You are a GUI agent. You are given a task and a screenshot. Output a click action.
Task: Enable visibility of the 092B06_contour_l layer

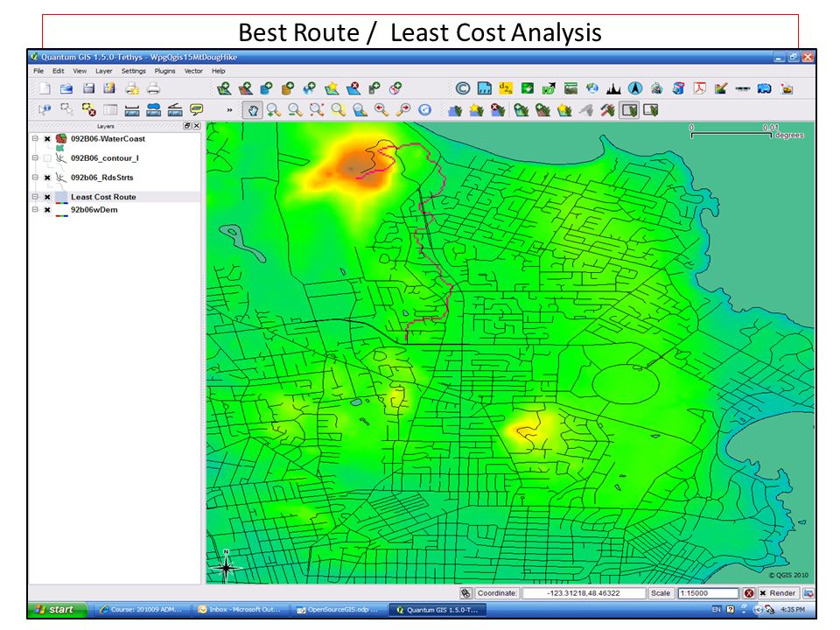pos(47,158)
